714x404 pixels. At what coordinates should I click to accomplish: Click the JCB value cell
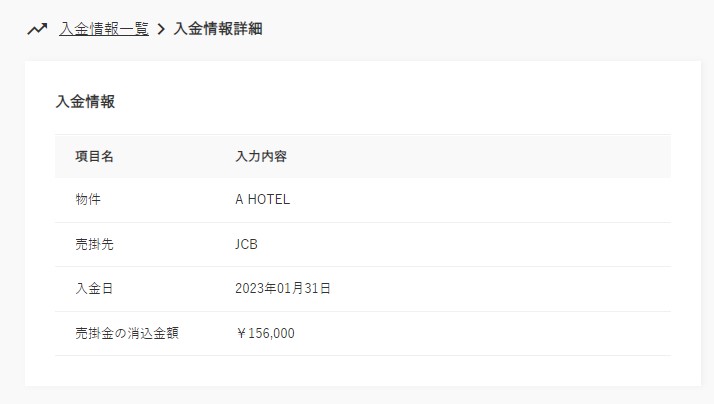click(x=247, y=244)
